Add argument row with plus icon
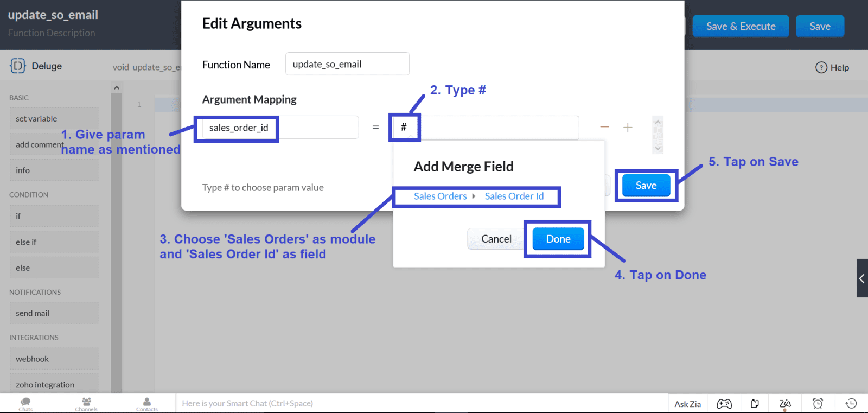The height and width of the screenshot is (413, 868). (628, 127)
